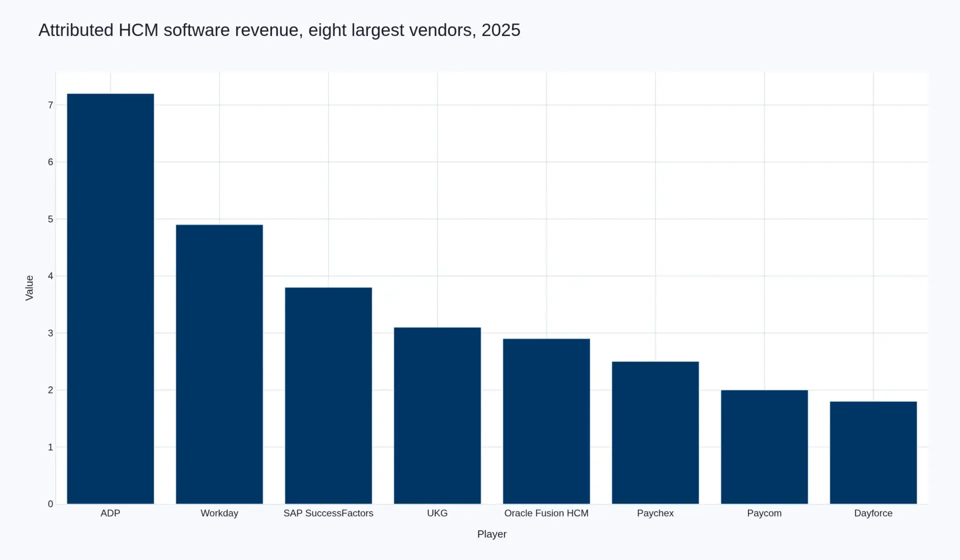Select the Paychex bar
Screen dimensions: 960x560
[655, 432]
